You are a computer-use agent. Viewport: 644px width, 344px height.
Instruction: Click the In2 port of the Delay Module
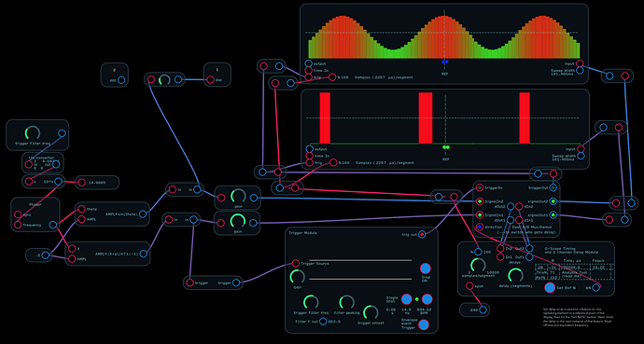click(500, 249)
